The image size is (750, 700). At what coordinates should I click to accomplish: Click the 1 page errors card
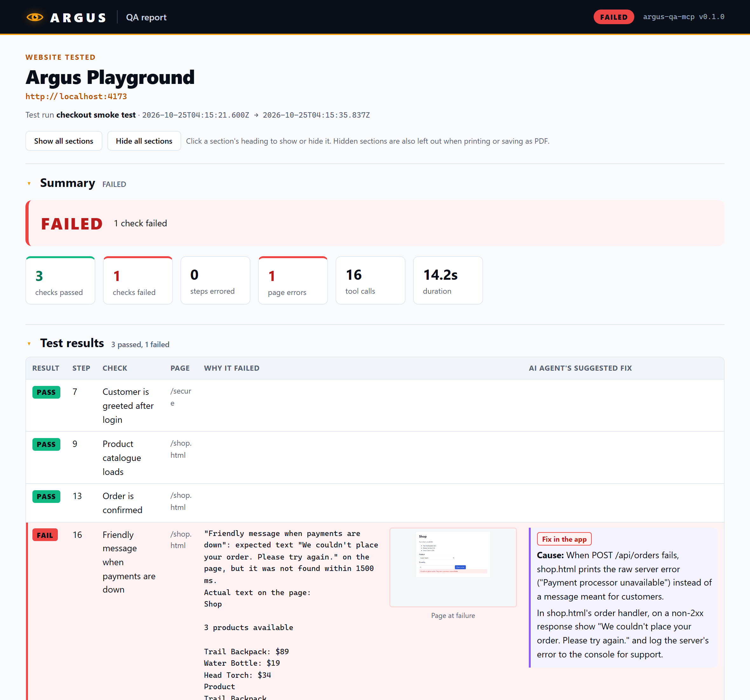pos(293,280)
